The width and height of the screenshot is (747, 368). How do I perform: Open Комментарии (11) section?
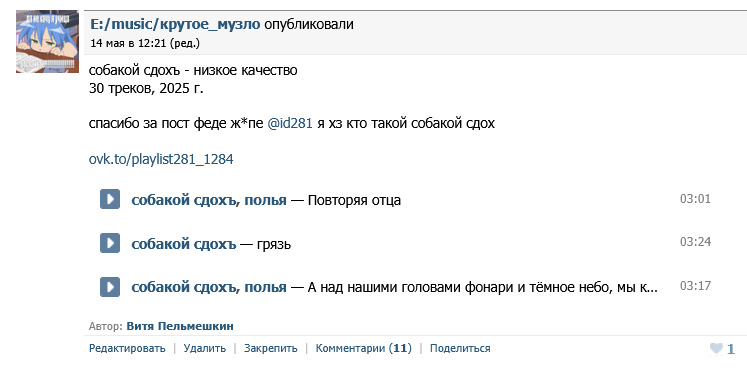(363, 348)
